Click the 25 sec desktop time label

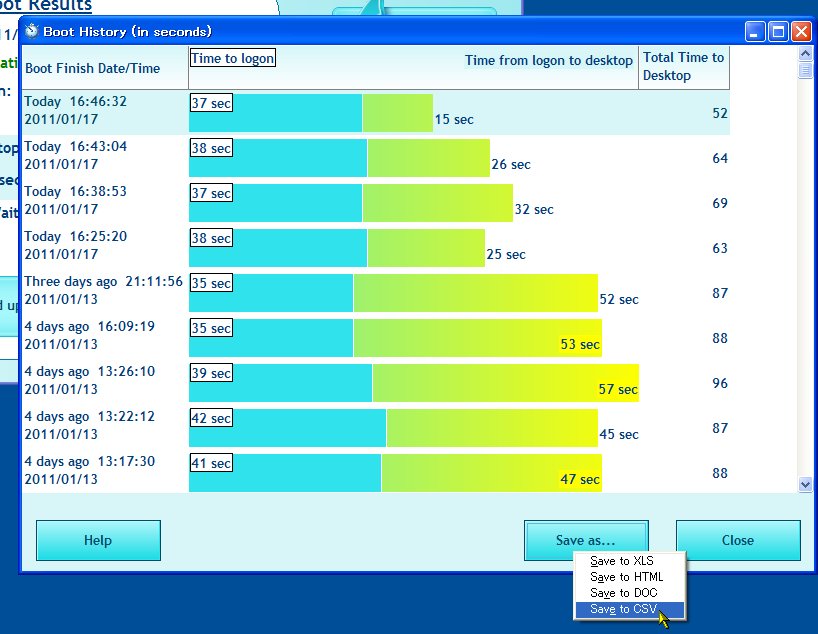[506, 254]
